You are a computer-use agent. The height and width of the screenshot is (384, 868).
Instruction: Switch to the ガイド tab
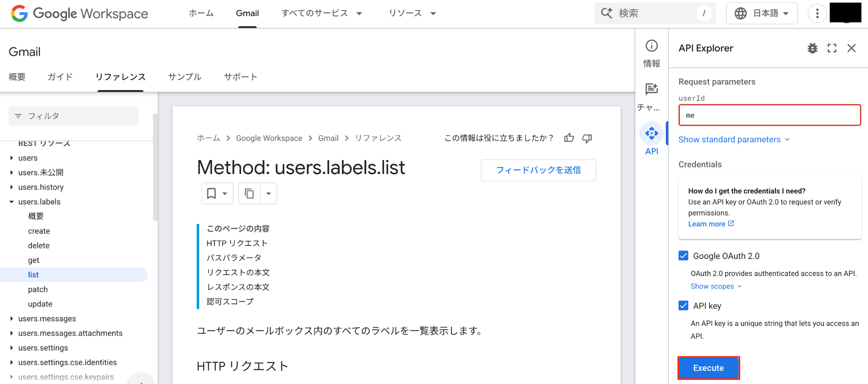pos(60,77)
